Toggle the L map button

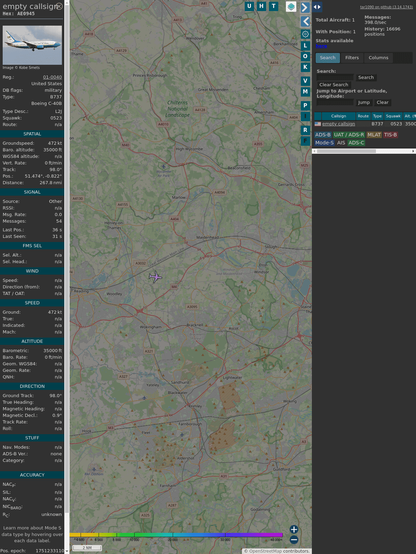click(x=305, y=46)
